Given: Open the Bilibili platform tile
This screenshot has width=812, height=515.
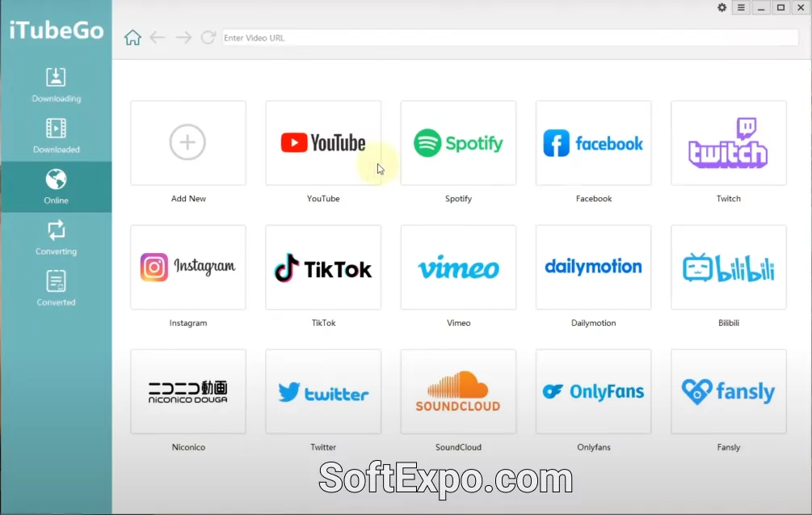Looking at the screenshot, I should [x=727, y=268].
